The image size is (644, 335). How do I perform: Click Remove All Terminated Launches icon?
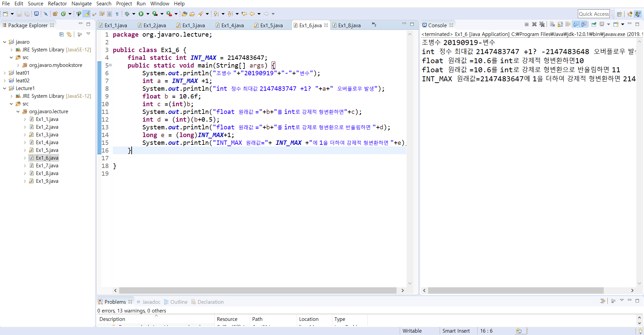pyautogui.click(x=542, y=24)
